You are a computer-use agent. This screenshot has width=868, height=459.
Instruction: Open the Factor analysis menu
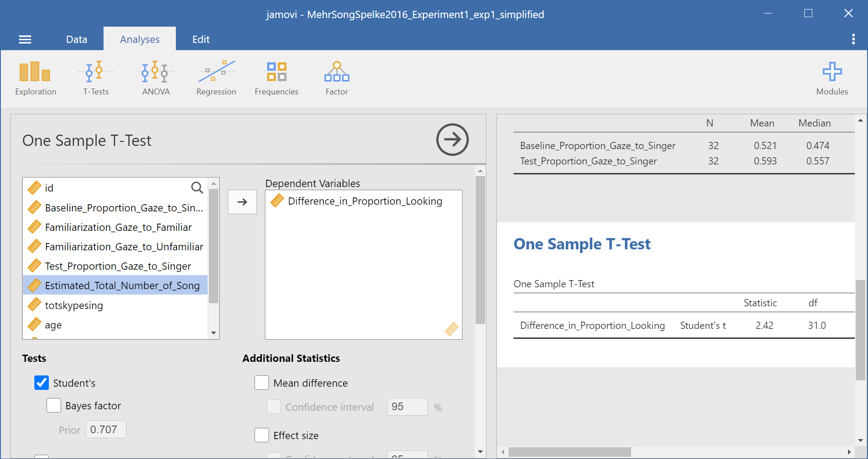[x=337, y=79]
